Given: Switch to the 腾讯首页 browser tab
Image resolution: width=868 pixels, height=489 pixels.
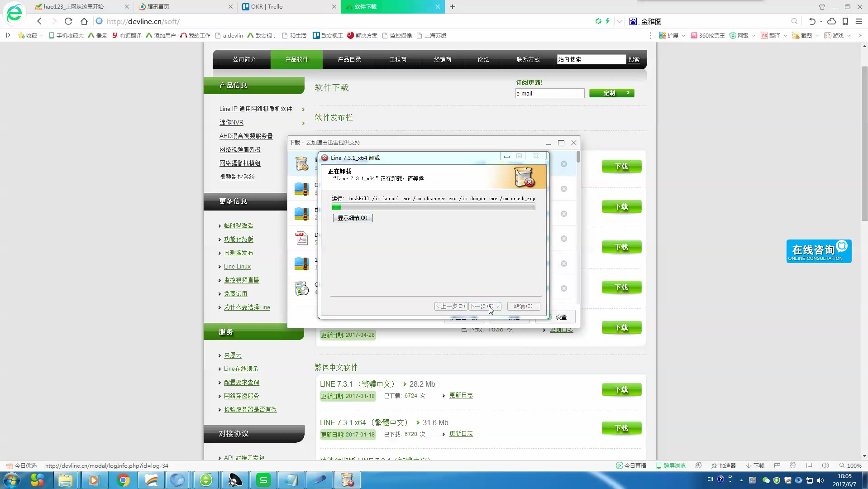Looking at the screenshot, I should [x=185, y=7].
